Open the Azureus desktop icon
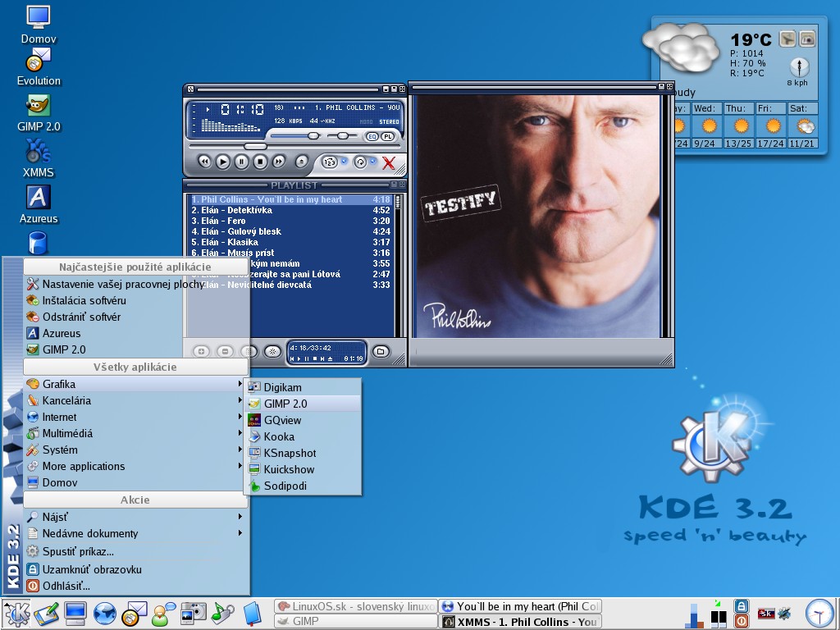Screen dimensions: 840x630 point(39,204)
